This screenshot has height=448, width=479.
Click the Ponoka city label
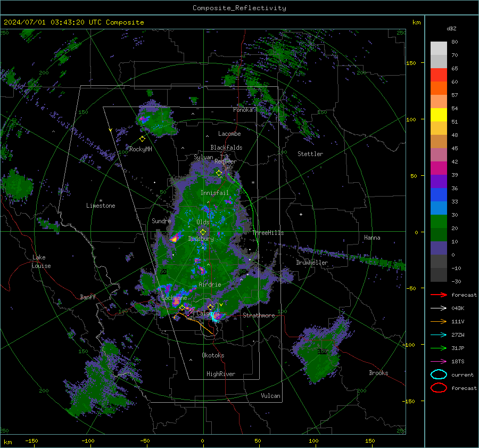pyautogui.click(x=243, y=110)
